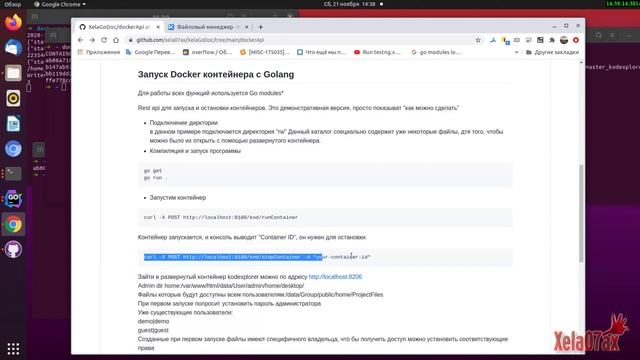Go forward in Chrome history
This screenshot has width=640, height=360.
point(92,40)
